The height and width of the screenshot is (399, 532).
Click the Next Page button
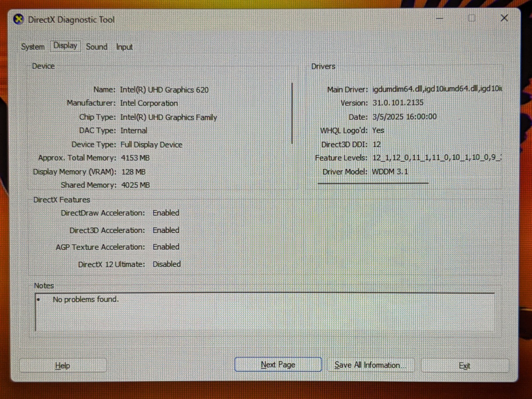coord(278,365)
